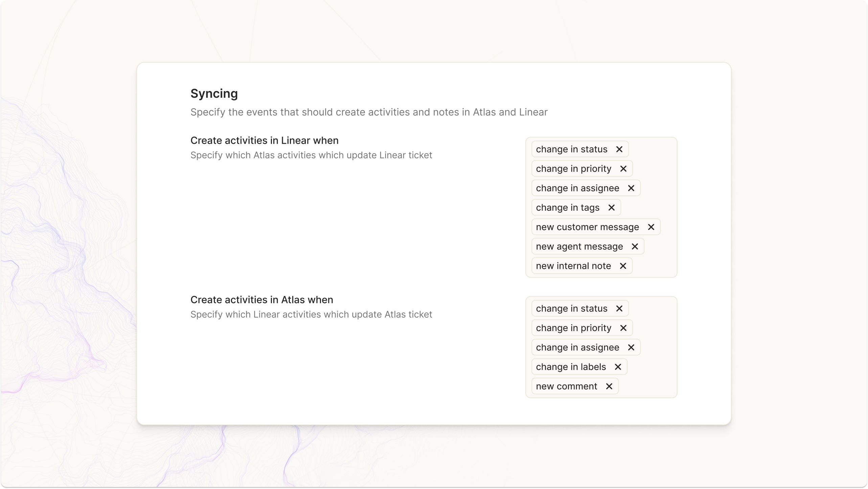
Task: Remove the "new comment" tag in Atlas section
Action: click(609, 386)
